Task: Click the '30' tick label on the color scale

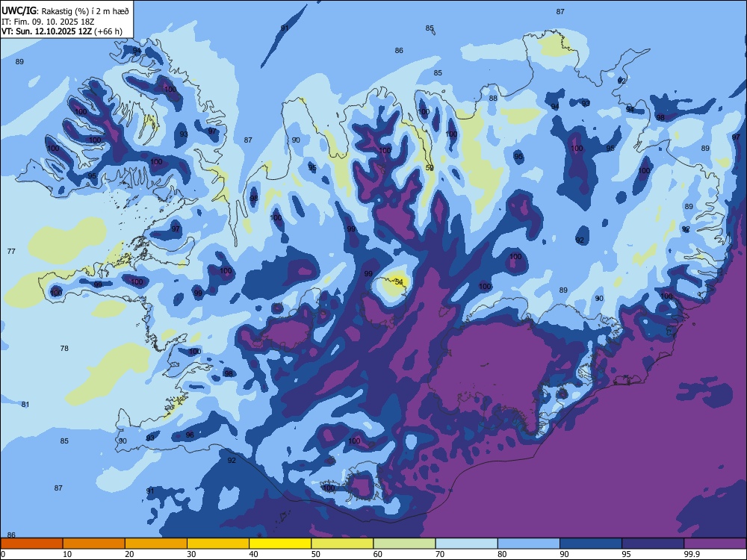Action: 191,554
